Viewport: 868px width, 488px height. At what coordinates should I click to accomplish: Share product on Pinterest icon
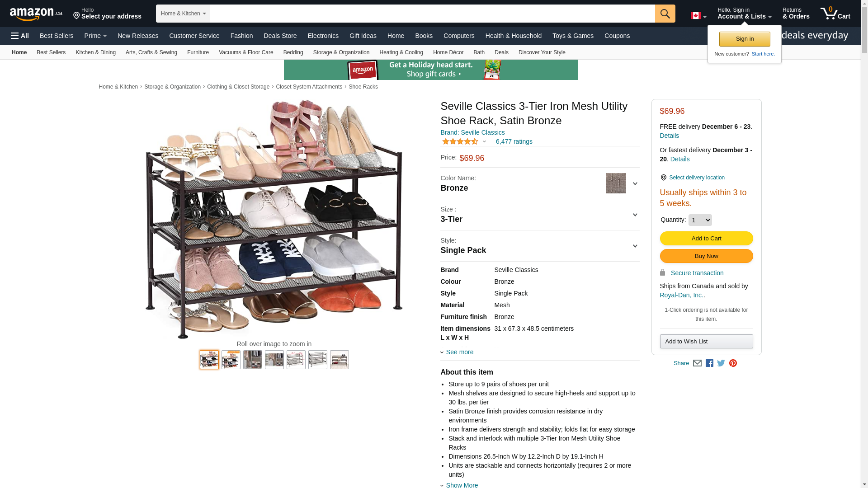coord(733,363)
